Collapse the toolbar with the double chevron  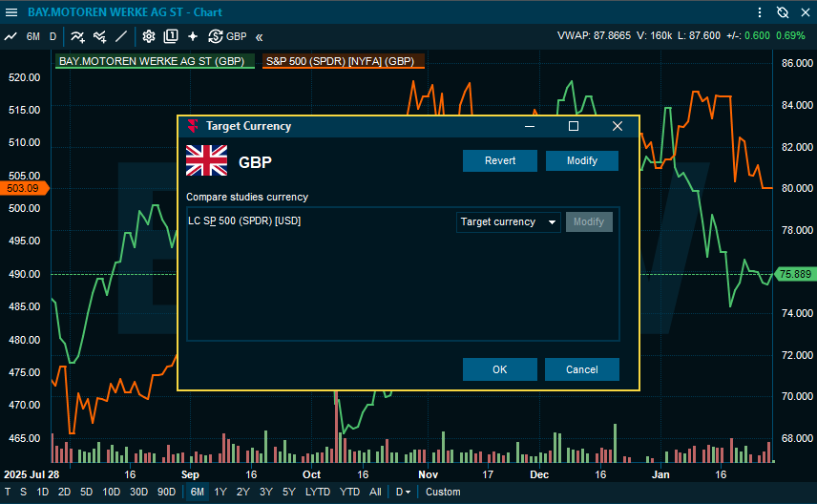click(259, 36)
